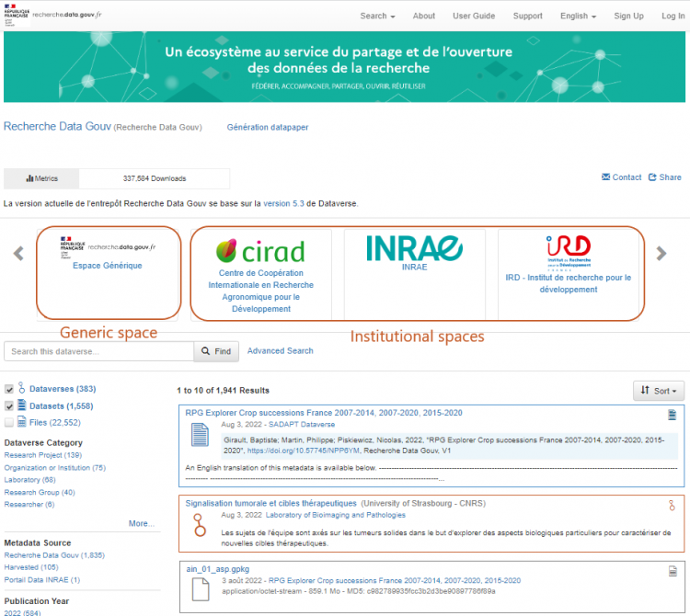Open the Search dropdown in navbar
Viewport: 690px width, 616px height.
(377, 16)
